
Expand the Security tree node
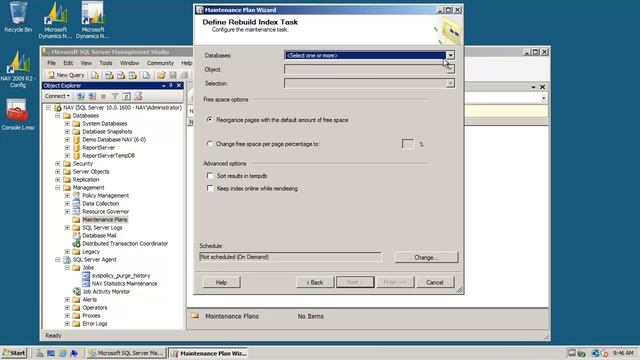[x=58, y=163]
